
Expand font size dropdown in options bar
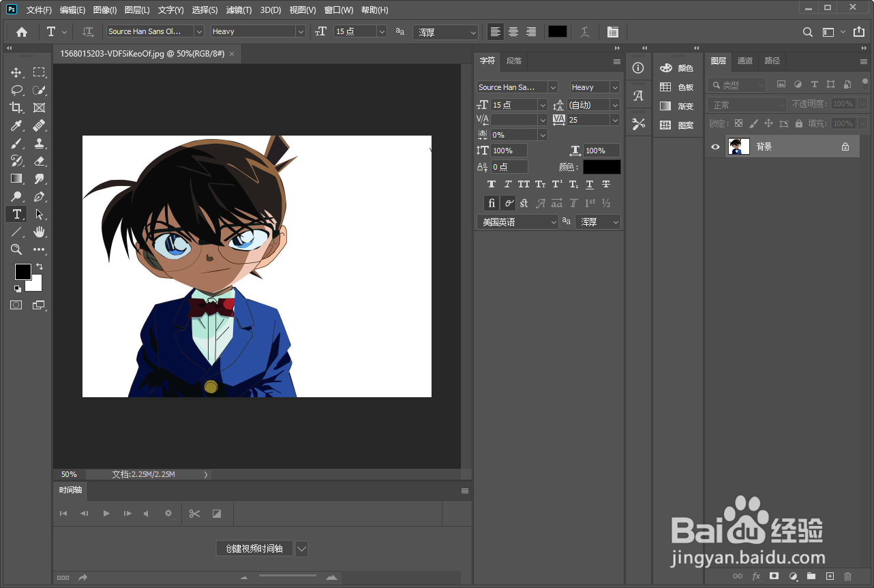click(x=382, y=31)
